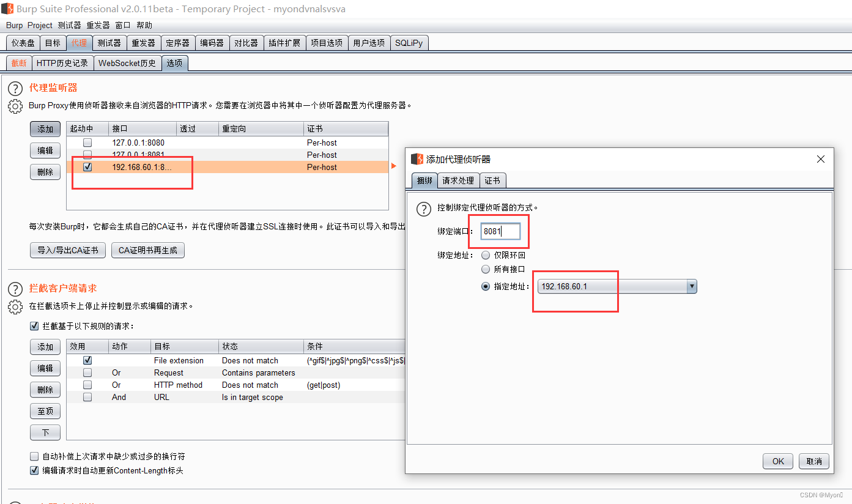
Task: Enable 自动补偿上次请求中缺少或过多的换行符 checkbox
Action: pos(34,456)
